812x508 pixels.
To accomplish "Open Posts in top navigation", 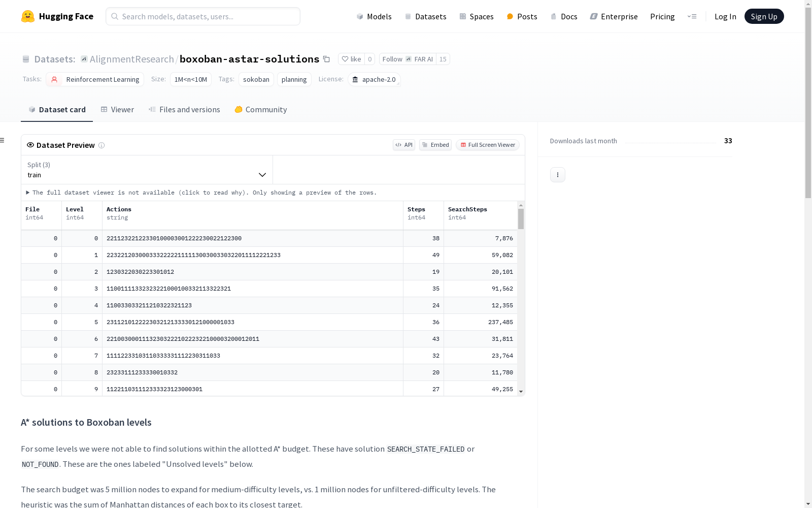I will (522, 16).
